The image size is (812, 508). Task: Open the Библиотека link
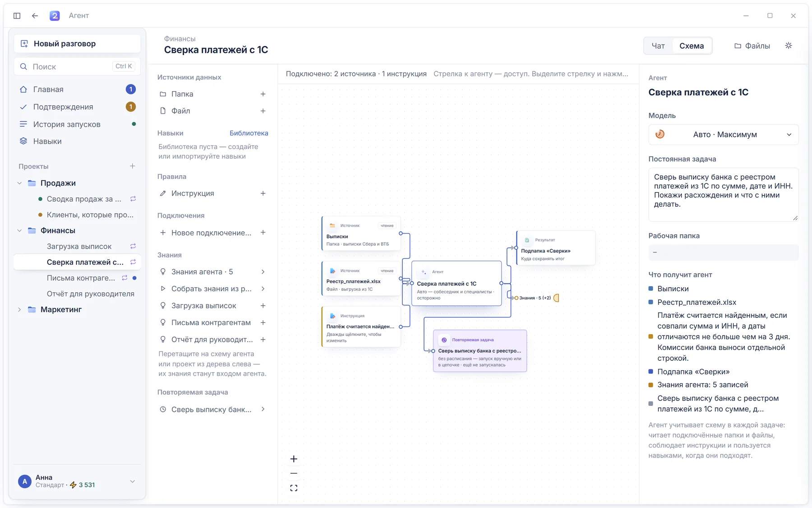[249, 133]
